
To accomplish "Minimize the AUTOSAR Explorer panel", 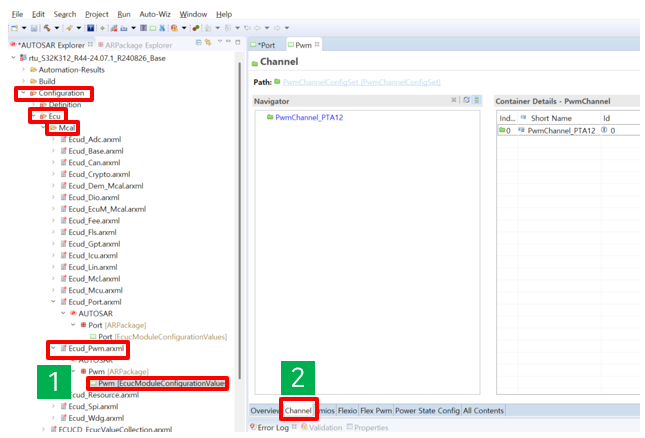I will pyautogui.click(x=228, y=41).
